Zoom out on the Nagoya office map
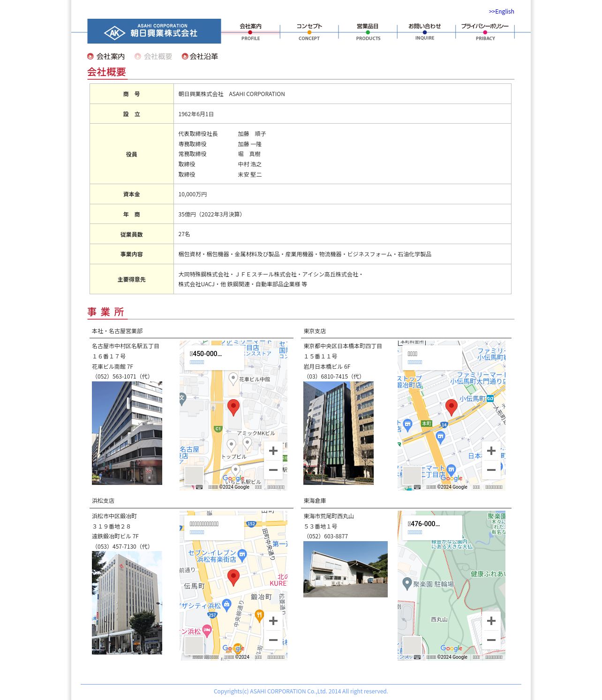The width and height of the screenshot is (602, 700). [273, 469]
